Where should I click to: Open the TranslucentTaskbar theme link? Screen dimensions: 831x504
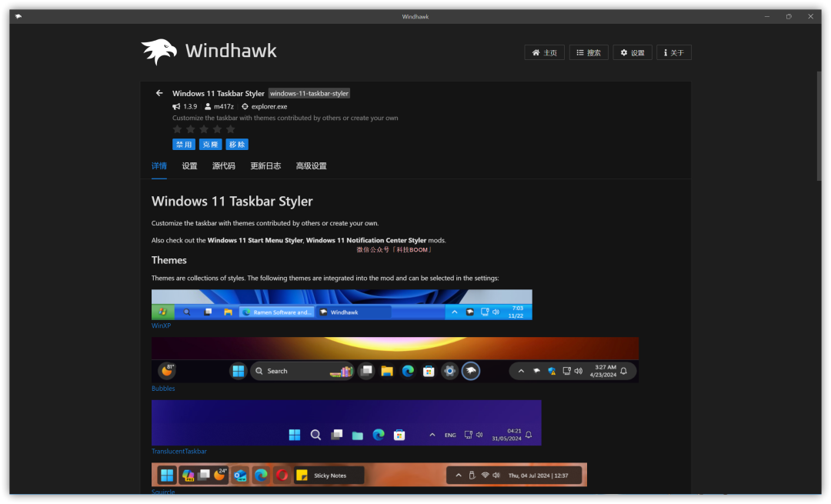point(179,451)
